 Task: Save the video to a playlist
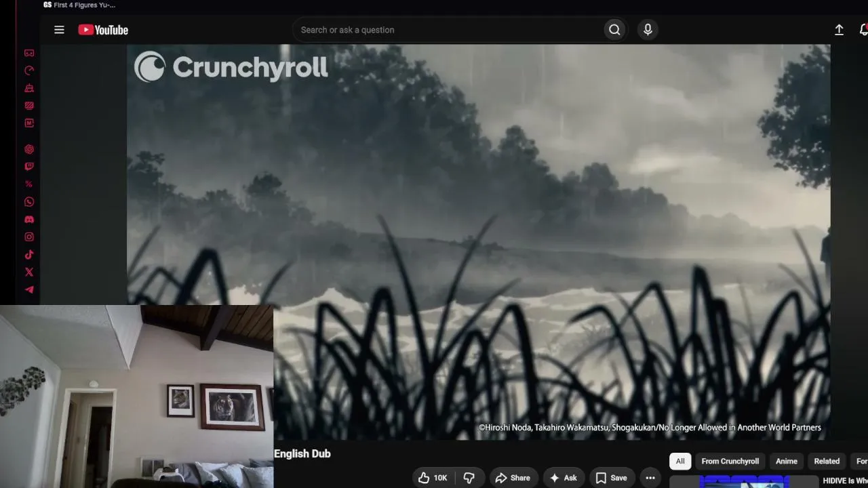(612, 478)
